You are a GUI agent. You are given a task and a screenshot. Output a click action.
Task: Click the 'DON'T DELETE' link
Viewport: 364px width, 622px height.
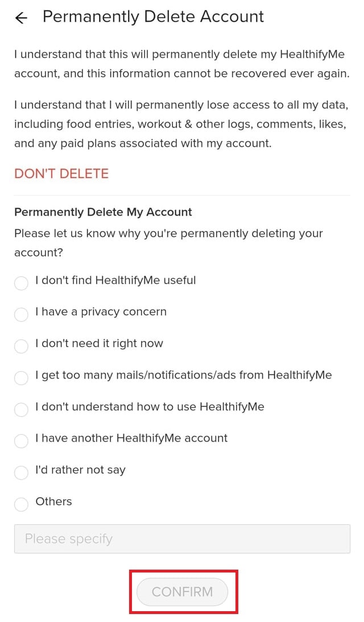[x=61, y=174]
